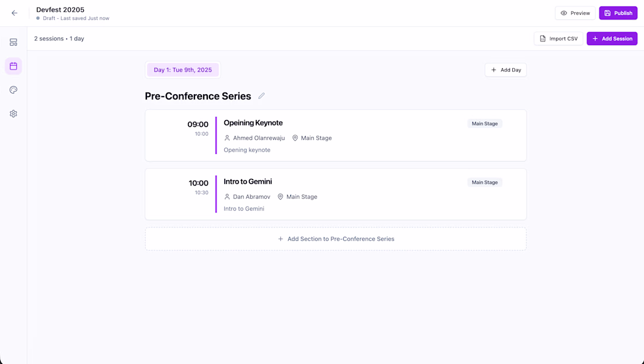The image size is (644, 364).
Task: Click Add Day button
Action: coord(506,70)
